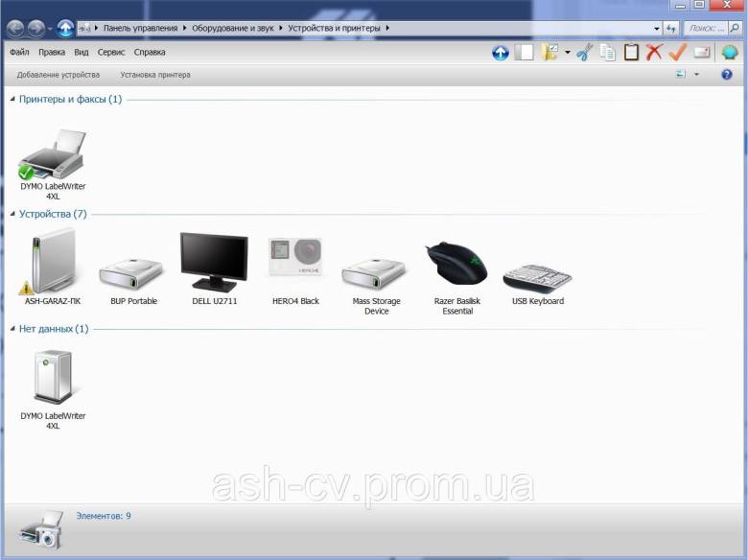Copy using the two-pages icon

click(x=607, y=52)
